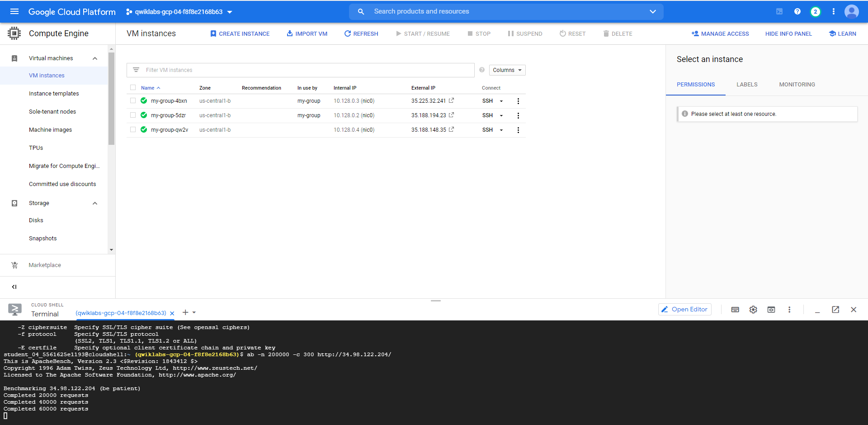The width and height of the screenshot is (868, 425).
Task: Open Instance templates in sidebar
Action: point(54,94)
